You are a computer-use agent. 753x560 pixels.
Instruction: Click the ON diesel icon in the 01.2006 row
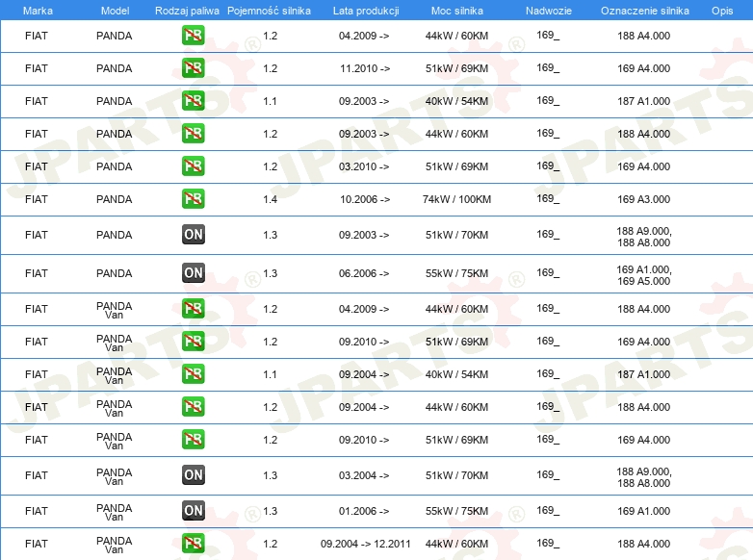[x=193, y=511]
